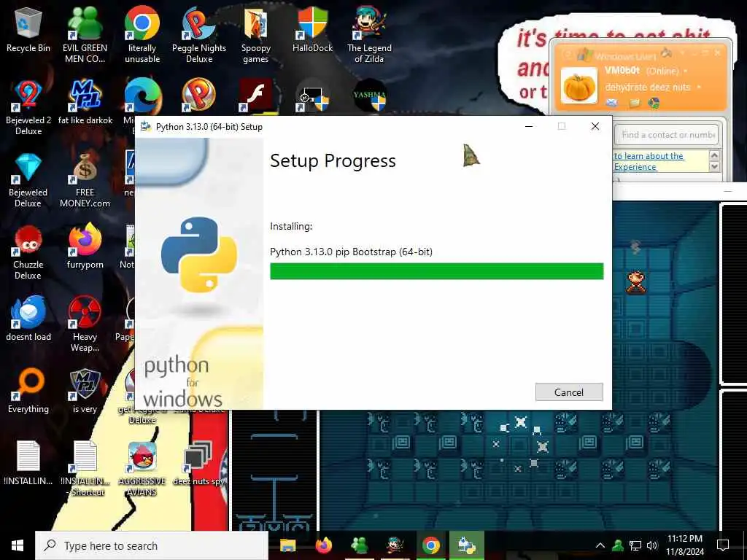
Task: Open the volume speaker tray icon
Action: click(651, 545)
